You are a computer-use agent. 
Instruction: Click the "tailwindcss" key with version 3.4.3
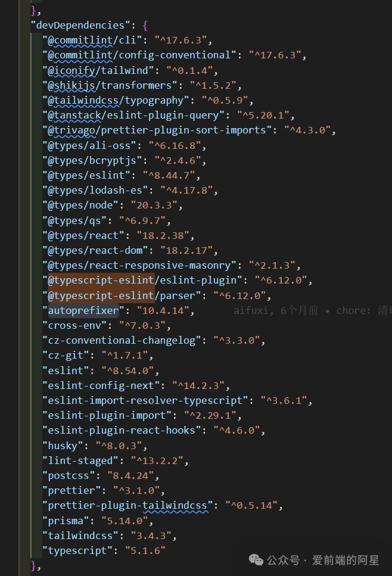click(80, 535)
